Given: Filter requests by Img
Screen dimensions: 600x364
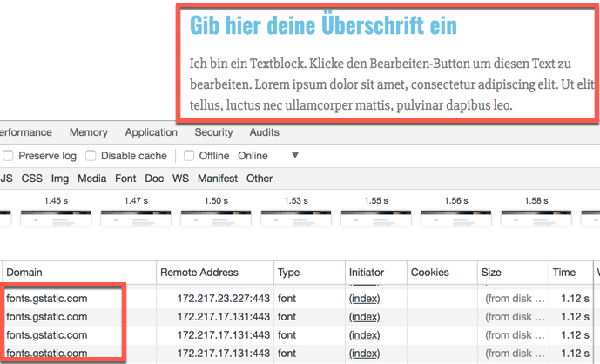Looking at the screenshot, I should 60,179.
